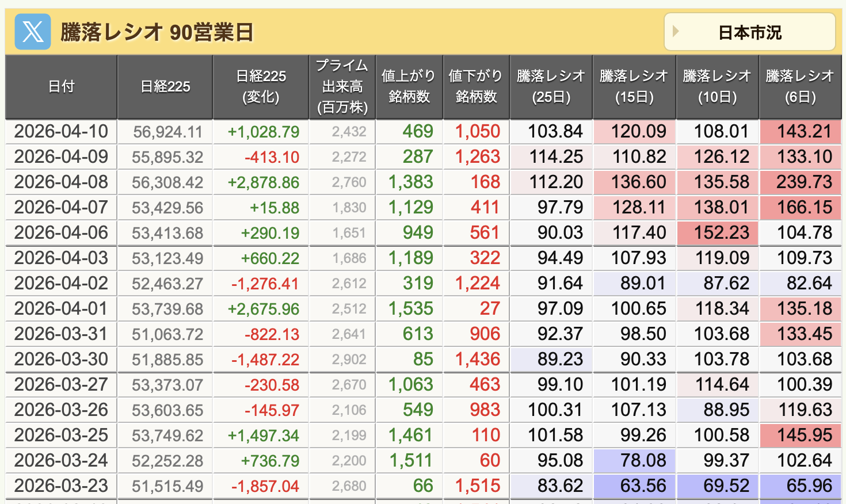The image size is (846, 504).
Task: Select the プライム出来高 column header
Action: pos(342,87)
